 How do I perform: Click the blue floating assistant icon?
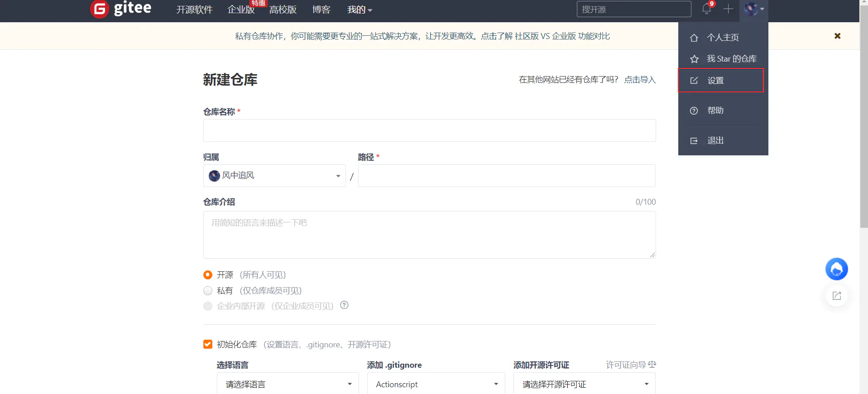[836, 269]
